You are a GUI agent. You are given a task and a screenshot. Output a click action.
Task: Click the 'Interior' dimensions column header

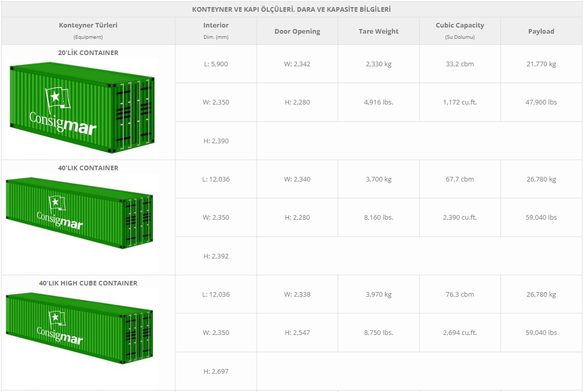(x=216, y=25)
